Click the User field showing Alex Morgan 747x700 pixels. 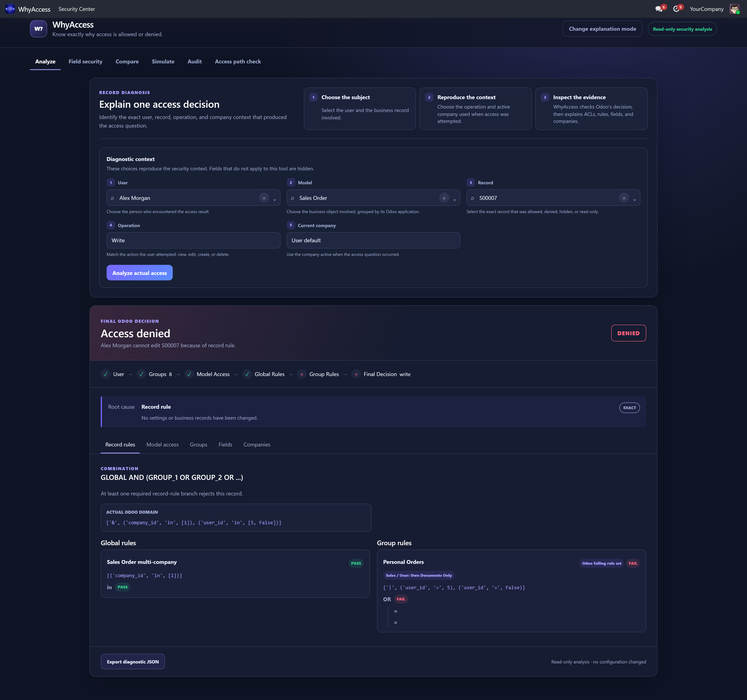pos(194,198)
